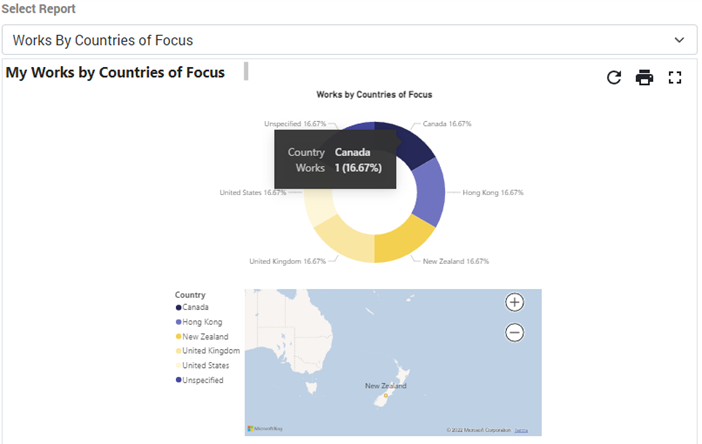Zoom in on the map
The width and height of the screenshot is (702, 444).
pos(514,302)
